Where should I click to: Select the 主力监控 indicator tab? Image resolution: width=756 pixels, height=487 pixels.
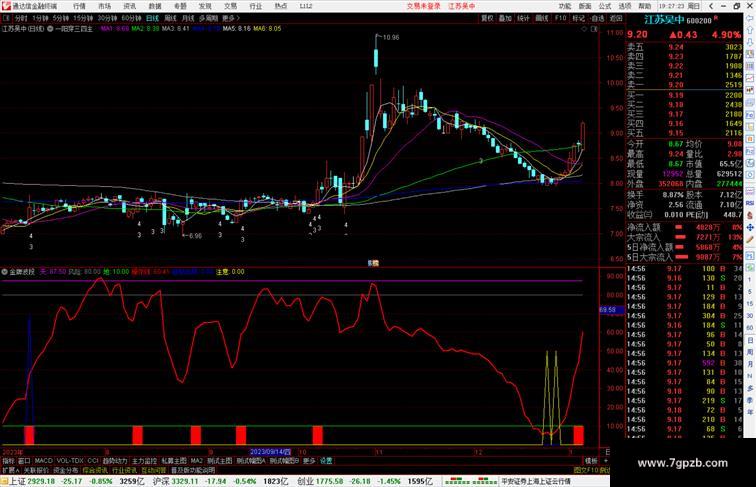point(144,461)
